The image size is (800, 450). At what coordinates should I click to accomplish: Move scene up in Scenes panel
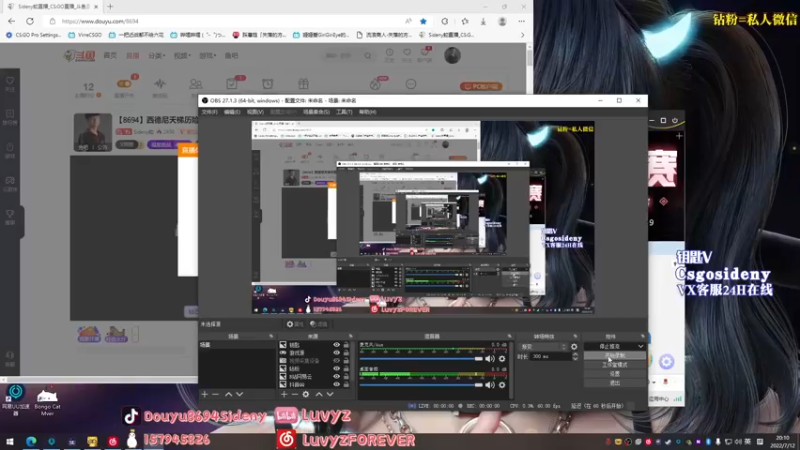[x=229, y=394]
